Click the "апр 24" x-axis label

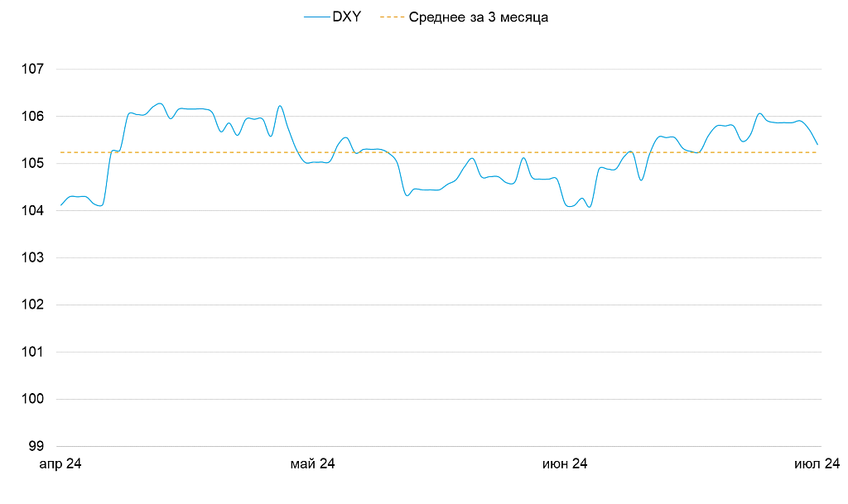click(61, 464)
